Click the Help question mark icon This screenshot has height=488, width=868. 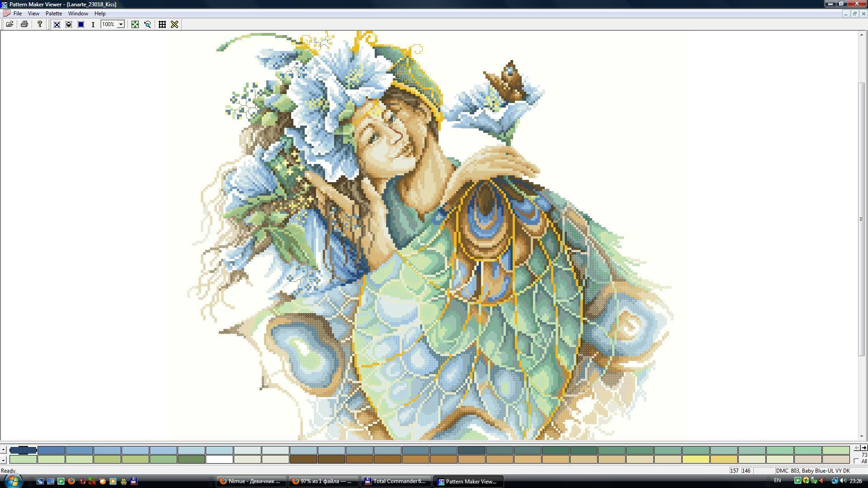point(40,24)
